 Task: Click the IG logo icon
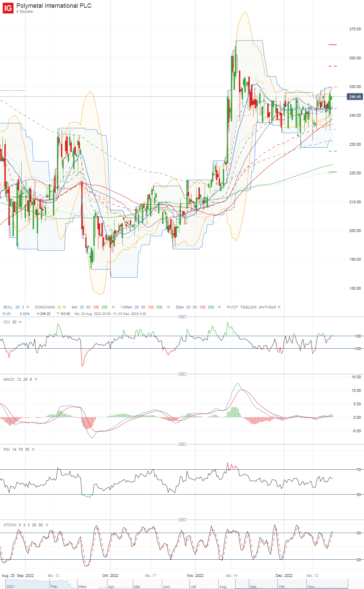pyautogui.click(x=8, y=8)
